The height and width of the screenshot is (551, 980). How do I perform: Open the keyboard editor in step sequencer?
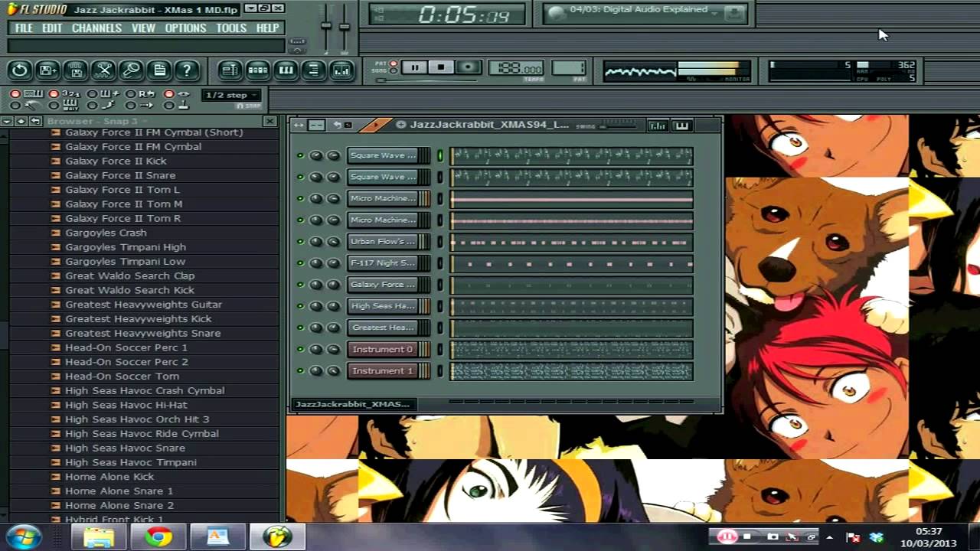click(682, 126)
